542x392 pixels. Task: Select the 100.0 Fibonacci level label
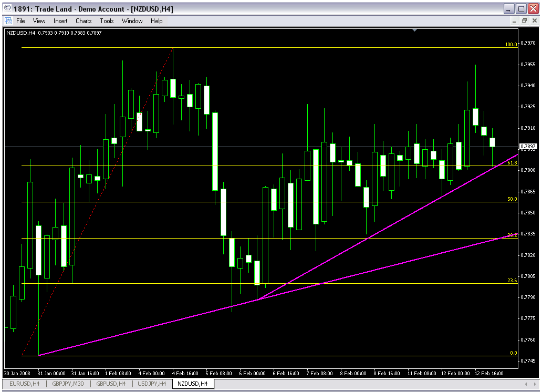coord(511,44)
